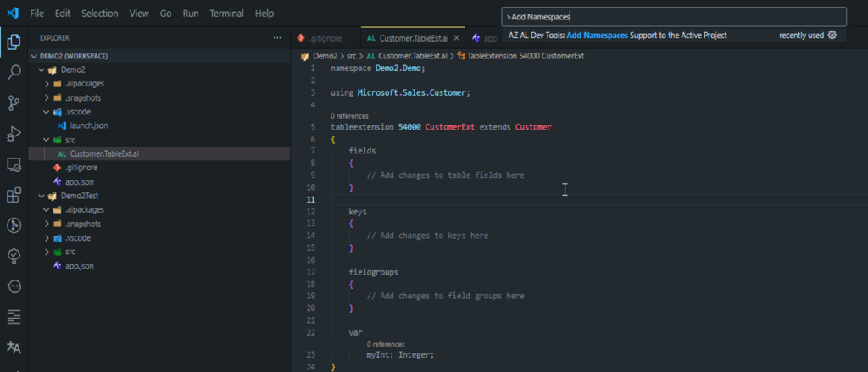
Task: Open the Source Control view icon
Action: (14, 103)
